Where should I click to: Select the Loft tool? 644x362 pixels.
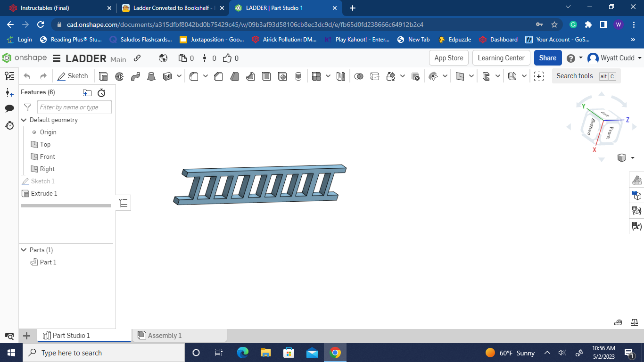152,76
